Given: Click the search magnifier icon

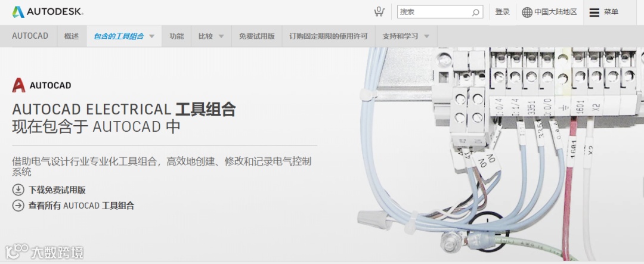Looking at the screenshot, I should (x=476, y=13).
